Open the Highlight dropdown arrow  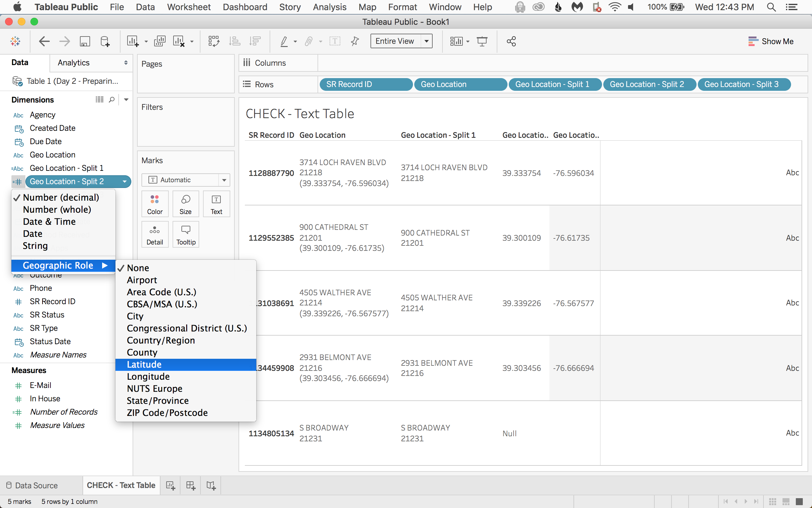[x=295, y=42]
